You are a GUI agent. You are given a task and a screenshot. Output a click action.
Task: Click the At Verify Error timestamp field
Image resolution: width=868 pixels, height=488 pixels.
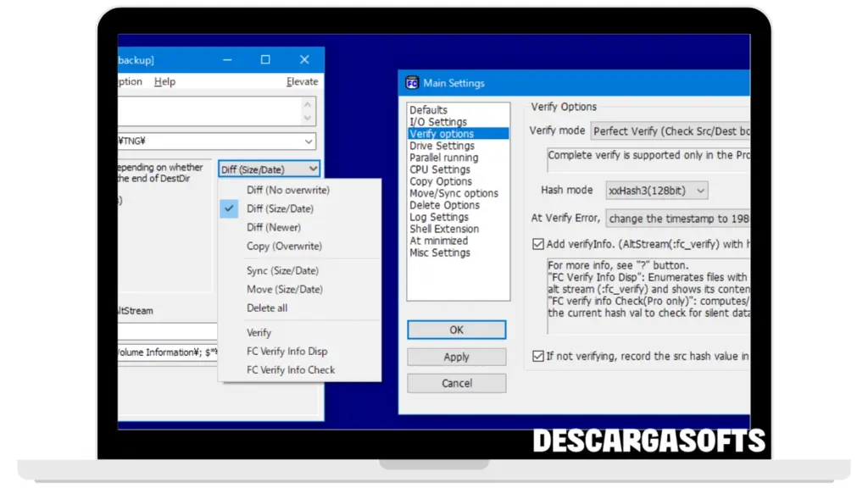click(x=678, y=219)
